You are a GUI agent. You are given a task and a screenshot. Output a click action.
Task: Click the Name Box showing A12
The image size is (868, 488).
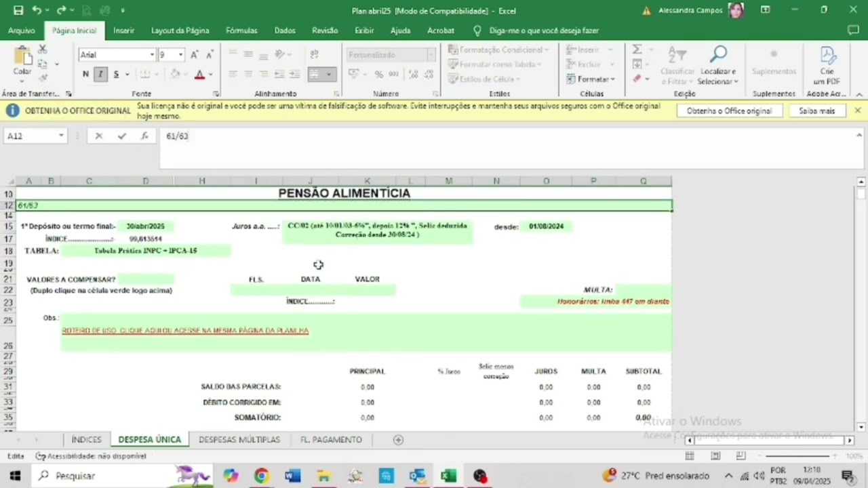(x=35, y=136)
